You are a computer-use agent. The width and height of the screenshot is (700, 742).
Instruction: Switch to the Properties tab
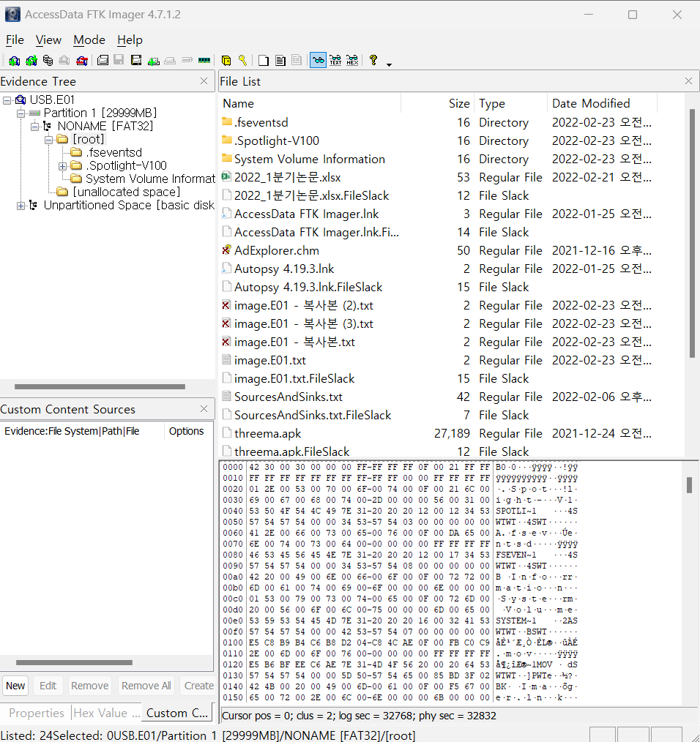tap(37, 713)
